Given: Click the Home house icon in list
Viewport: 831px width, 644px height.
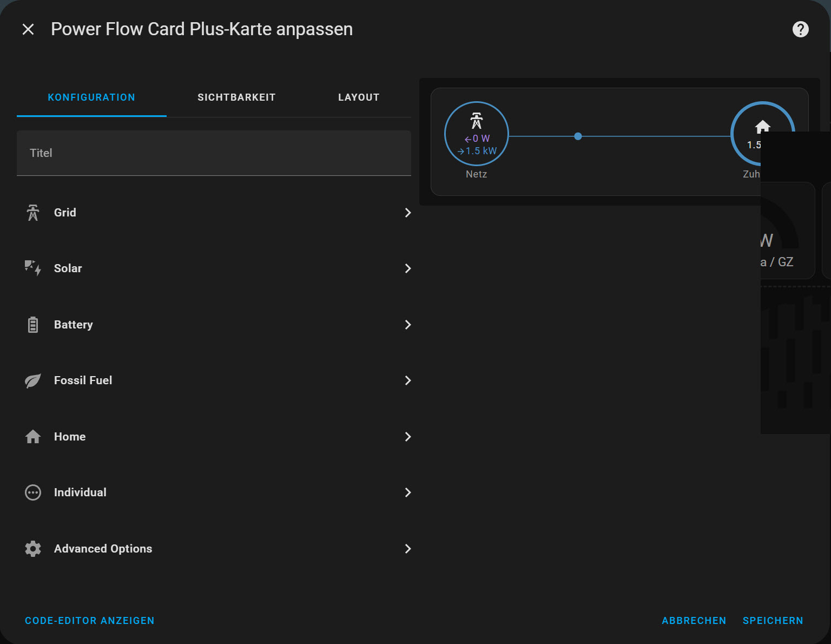Looking at the screenshot, I should pyautogui.click(x=33, y=437).
